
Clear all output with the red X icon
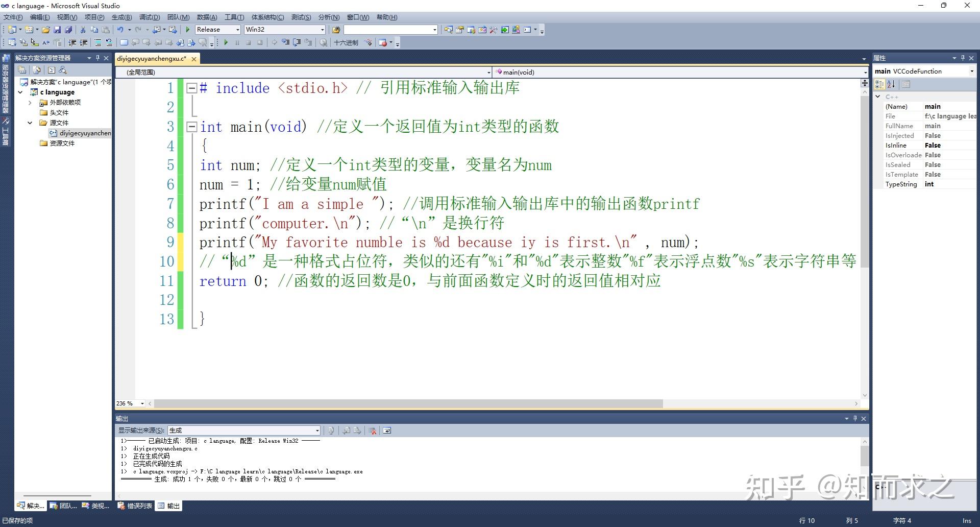point(373,430)
